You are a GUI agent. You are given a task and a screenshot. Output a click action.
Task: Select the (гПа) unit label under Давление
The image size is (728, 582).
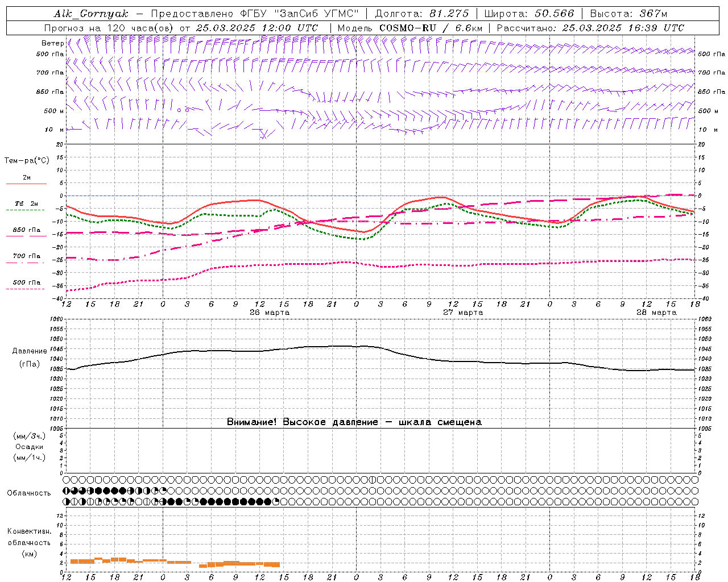30,364
